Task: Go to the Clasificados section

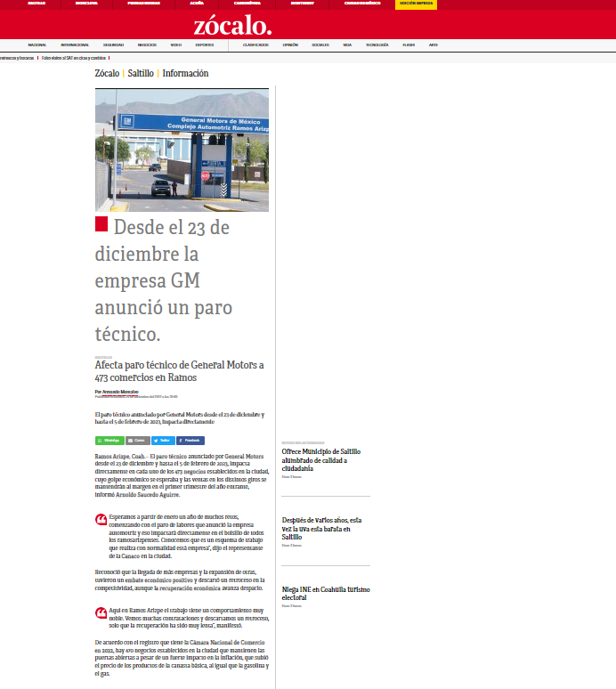Action: pos(255,45)
